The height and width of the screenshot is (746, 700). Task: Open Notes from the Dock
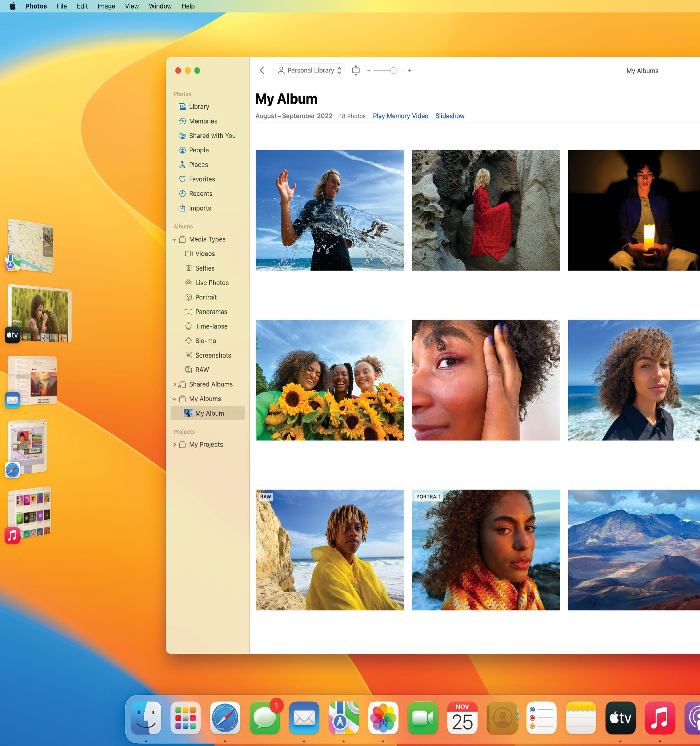(x=581, y=717)
